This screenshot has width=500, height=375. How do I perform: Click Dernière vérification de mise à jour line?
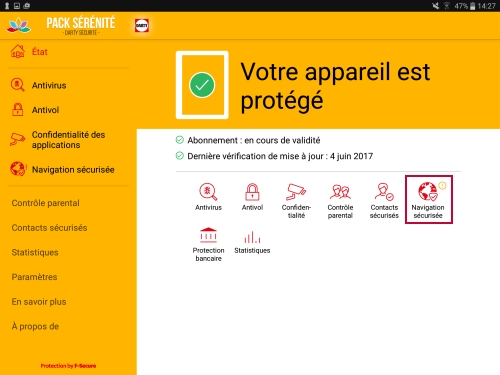(x=274, y=156)
